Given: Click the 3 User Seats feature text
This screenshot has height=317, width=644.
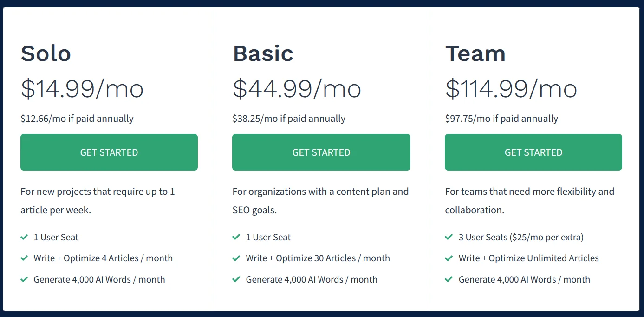Looking at the screenshot, I should (x=521, y=237).
